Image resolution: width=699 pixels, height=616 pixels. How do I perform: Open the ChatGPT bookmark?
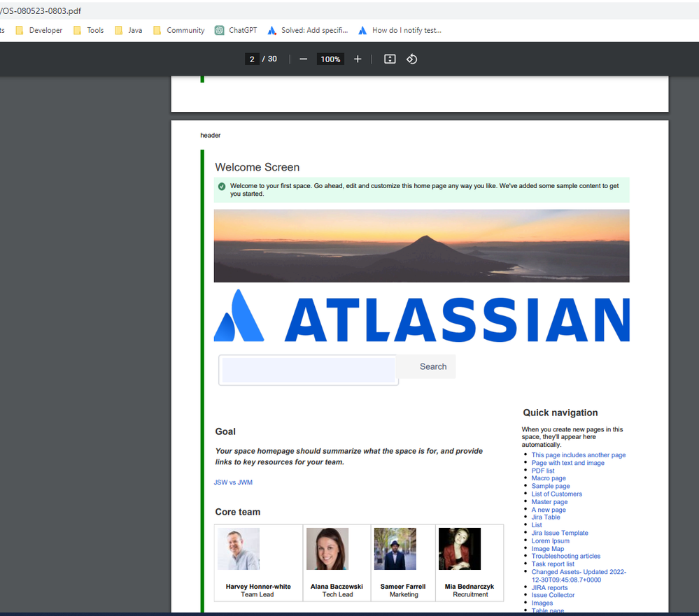pyautogui.click(x=236, y=30)
